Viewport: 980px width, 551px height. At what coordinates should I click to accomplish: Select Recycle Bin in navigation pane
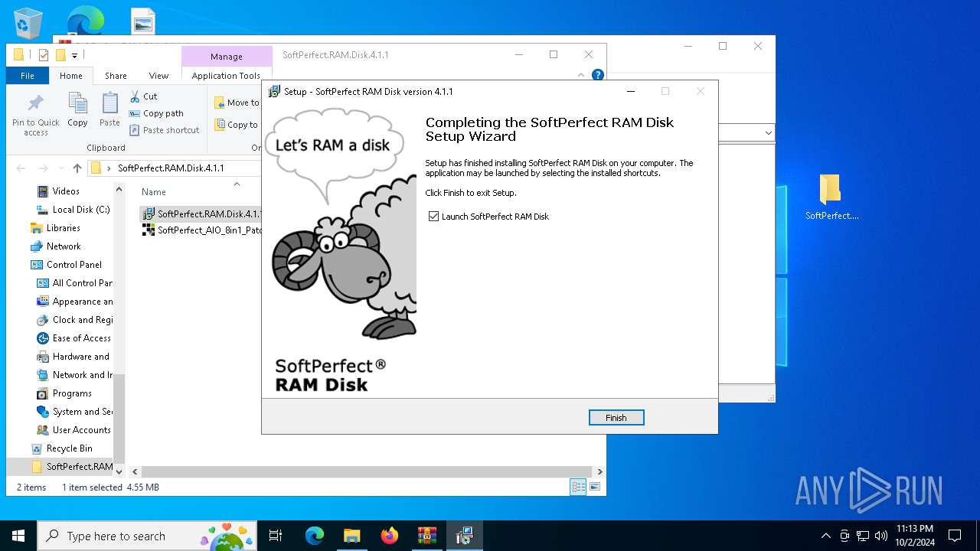[x=69, y=448]
